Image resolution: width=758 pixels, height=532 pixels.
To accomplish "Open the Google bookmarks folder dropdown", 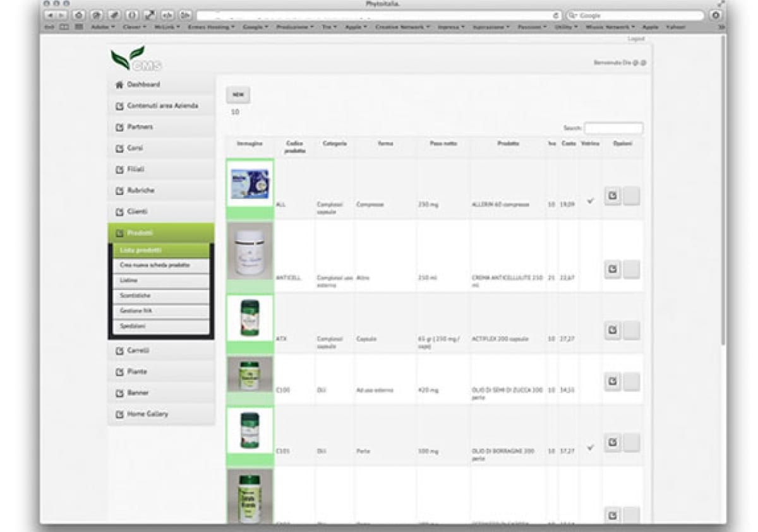I will [255, 27].
